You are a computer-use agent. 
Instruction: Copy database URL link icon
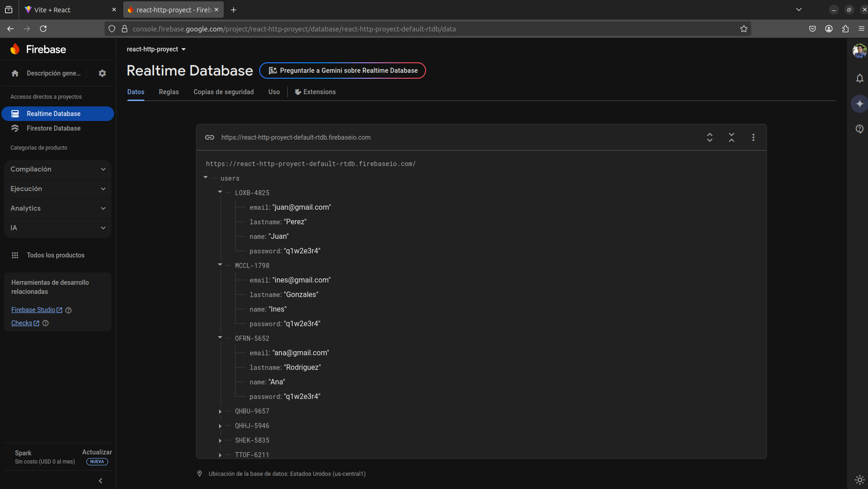(x=210, y=137)
